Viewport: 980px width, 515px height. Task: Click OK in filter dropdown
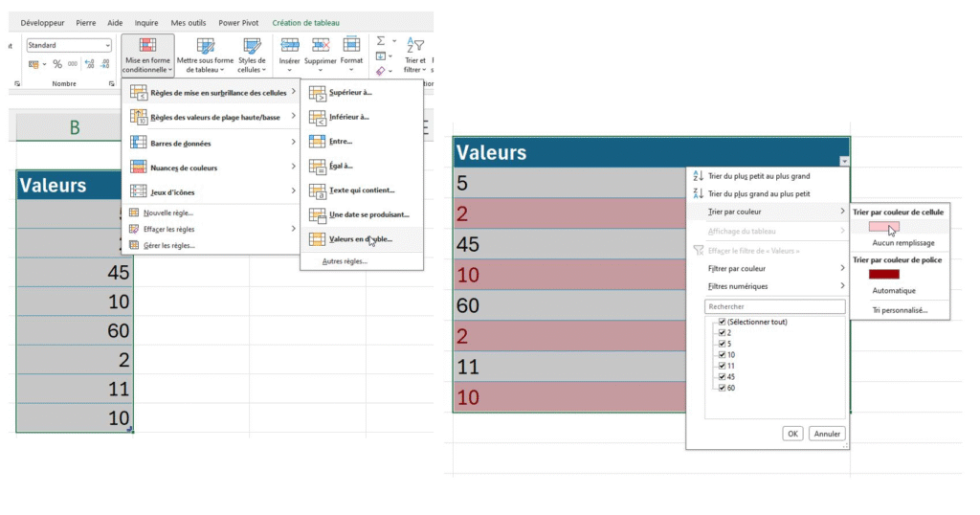tap(792, 434)
